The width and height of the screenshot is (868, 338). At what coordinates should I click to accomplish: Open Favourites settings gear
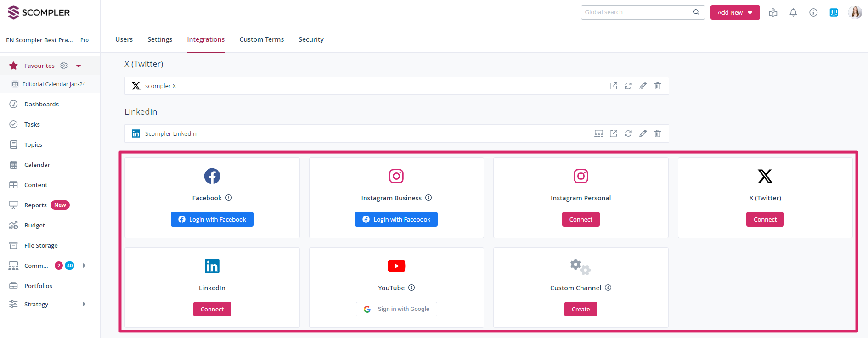64,66
